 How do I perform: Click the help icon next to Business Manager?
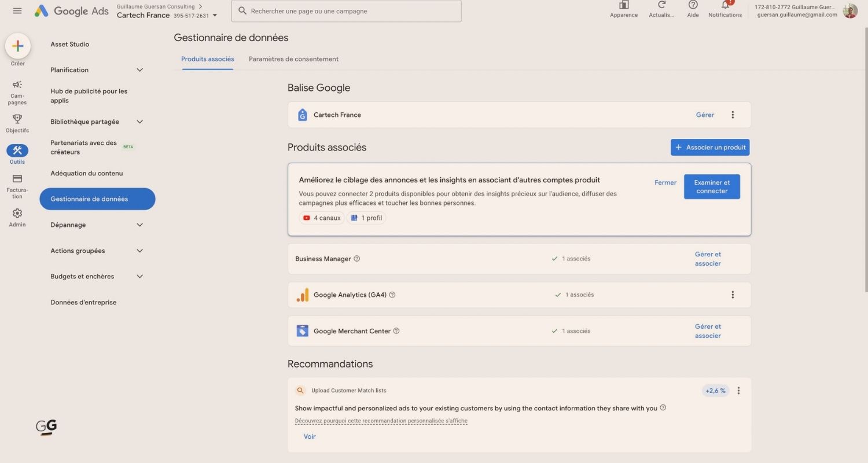pos(357,259)
